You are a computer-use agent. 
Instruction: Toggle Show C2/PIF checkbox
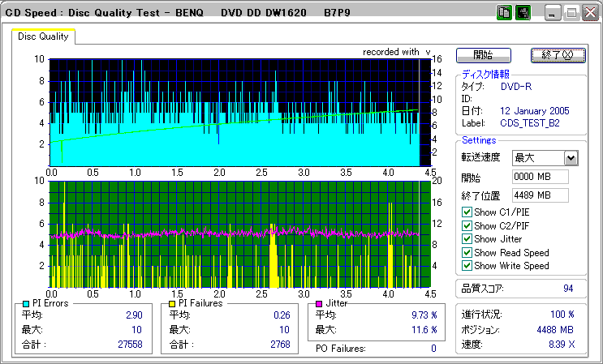467,225
